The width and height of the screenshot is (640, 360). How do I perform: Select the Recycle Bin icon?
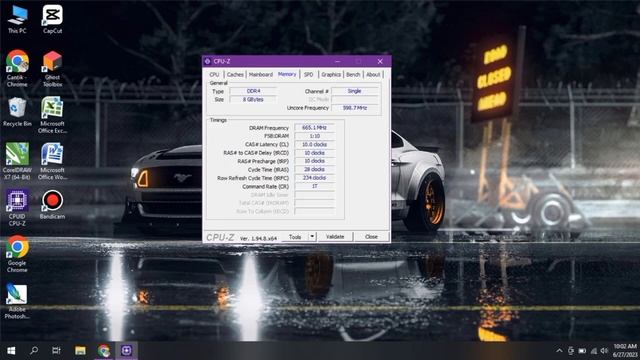(17, 112)
